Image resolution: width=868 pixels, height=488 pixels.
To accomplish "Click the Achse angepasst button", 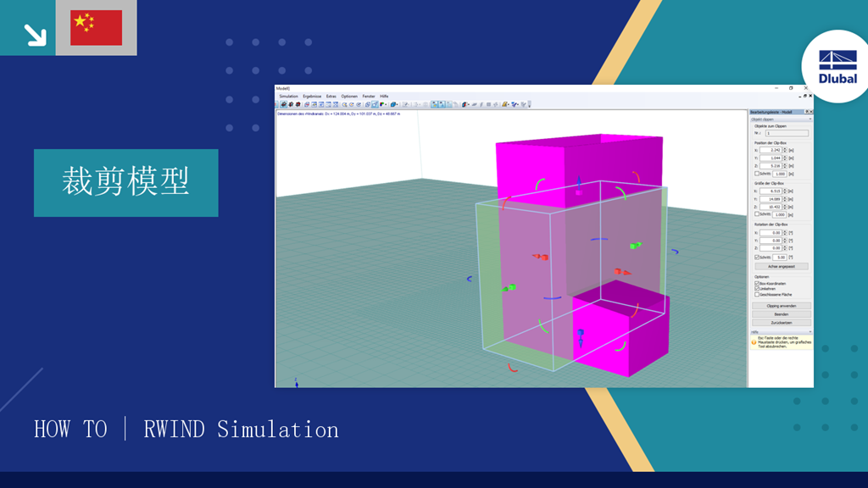I will click(781, 267).
